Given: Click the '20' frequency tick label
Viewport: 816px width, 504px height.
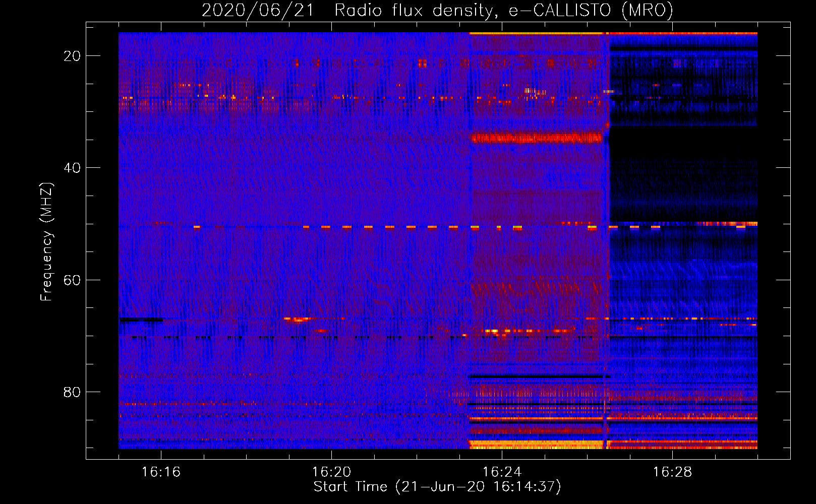Looking at the screenshot, I should coord(72,56).
